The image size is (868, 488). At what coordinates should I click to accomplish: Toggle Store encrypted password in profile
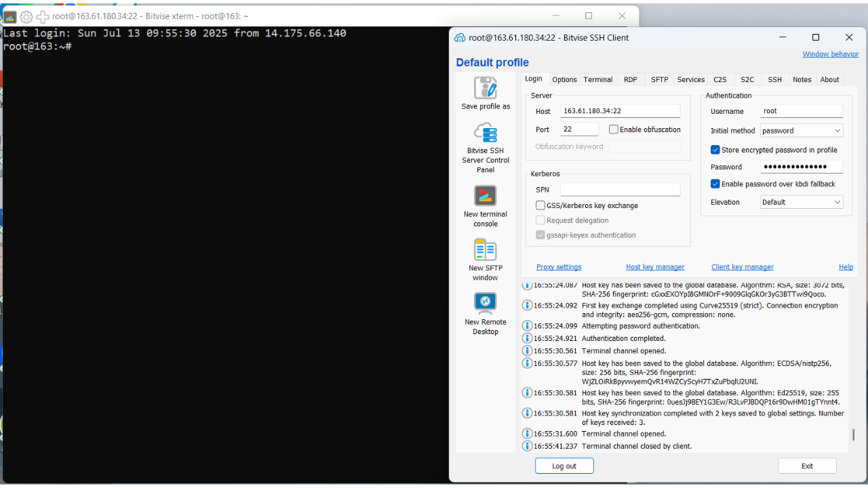[715, 150]
